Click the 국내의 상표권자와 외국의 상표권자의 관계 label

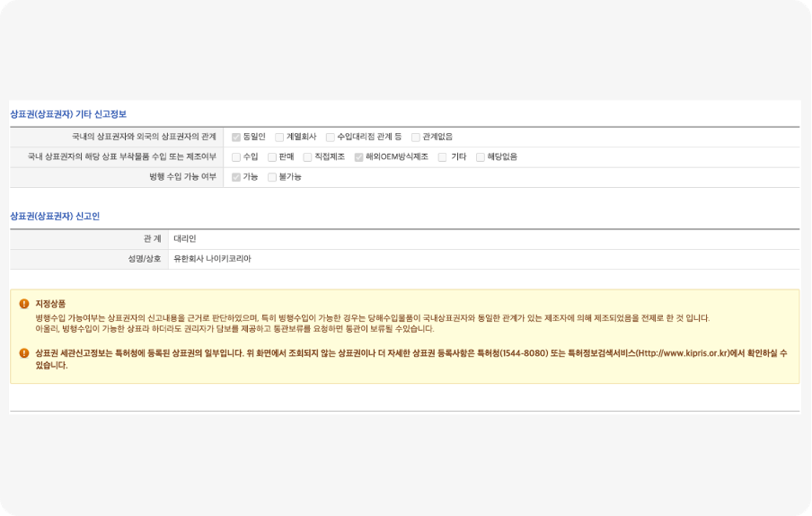point(144,137)
